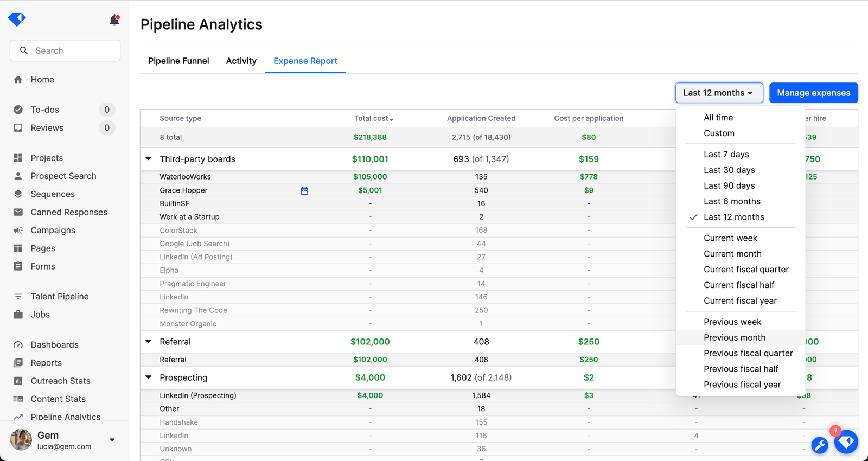
Task: Open Canned Responses from the sidebar
Action: (69, 212)
